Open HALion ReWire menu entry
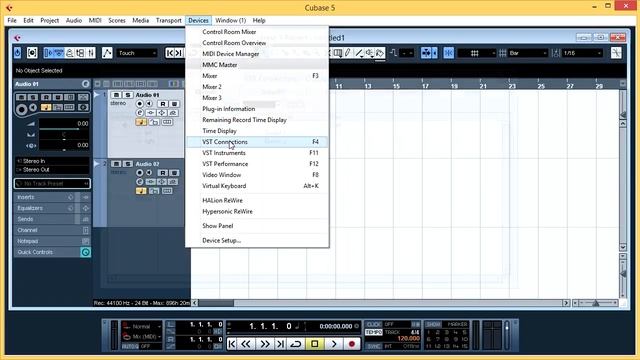Image resolution: width=640 pixels, height=360 pixels. (x=257, y=200)
